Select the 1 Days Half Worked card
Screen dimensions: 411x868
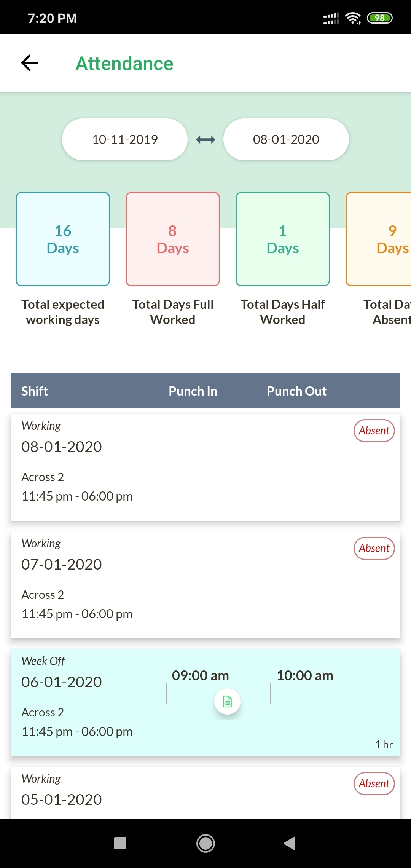(283, 239)
